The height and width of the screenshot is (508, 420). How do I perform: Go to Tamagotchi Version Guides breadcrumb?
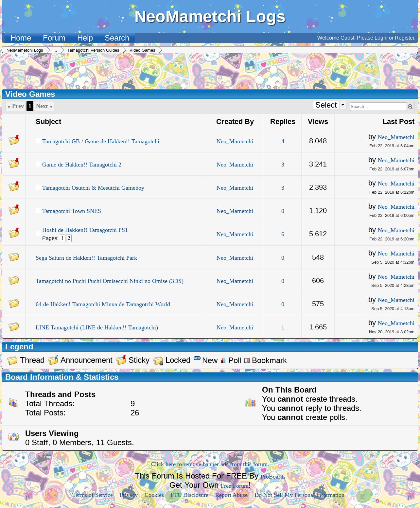coord(93,50)
